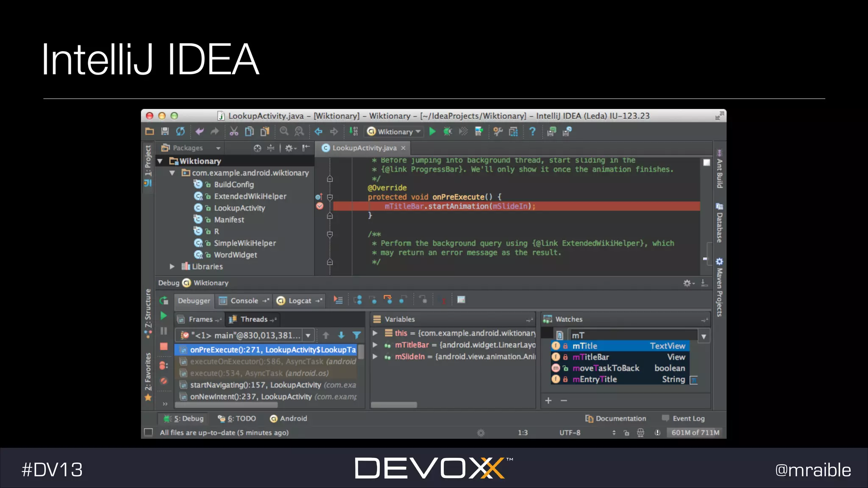The width and height of the screenshot is (868, 488).
Task: Click the Debug bug icon in toolbar
Action: click(448, 132)
